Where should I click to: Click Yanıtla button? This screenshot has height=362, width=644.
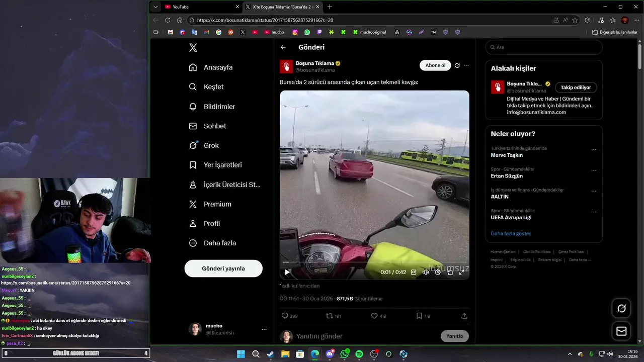(454, 336)
